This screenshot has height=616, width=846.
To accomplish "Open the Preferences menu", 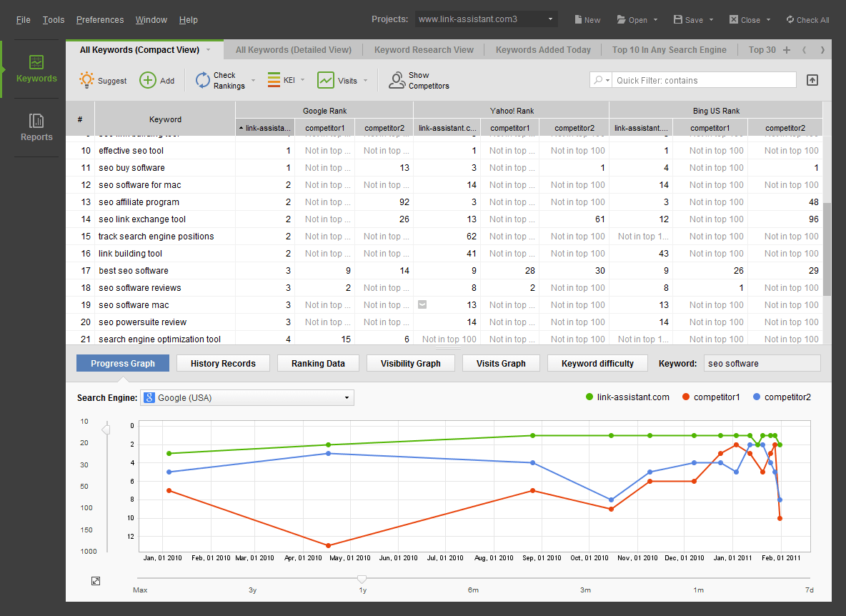I will (100, 20).
